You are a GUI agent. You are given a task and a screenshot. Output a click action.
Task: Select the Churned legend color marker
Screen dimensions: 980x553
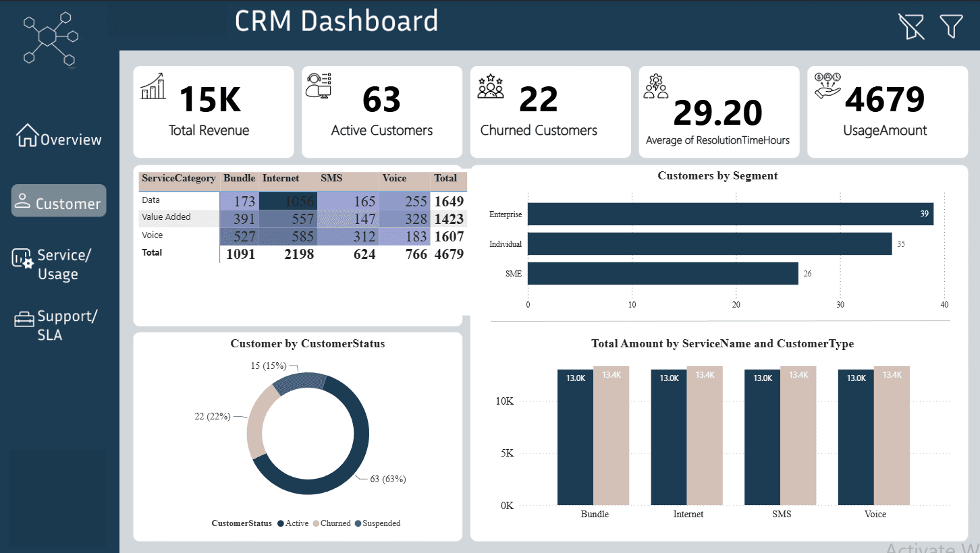[x=316, y=523]
